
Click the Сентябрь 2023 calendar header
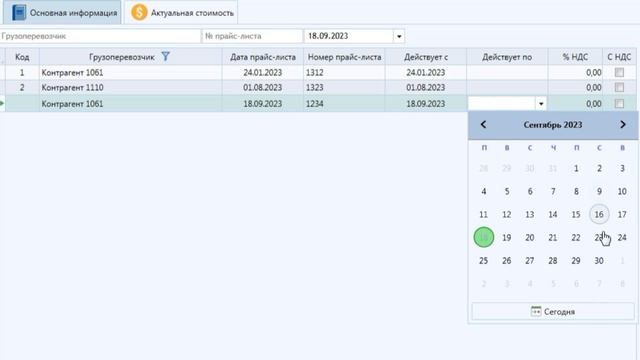[553, 125]
